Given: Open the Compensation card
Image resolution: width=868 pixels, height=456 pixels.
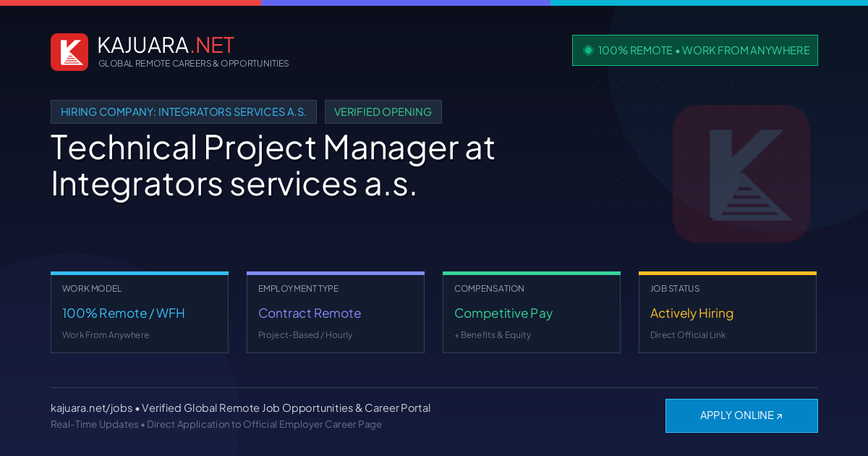Looking at the screenshot, I should coord(532,313).
